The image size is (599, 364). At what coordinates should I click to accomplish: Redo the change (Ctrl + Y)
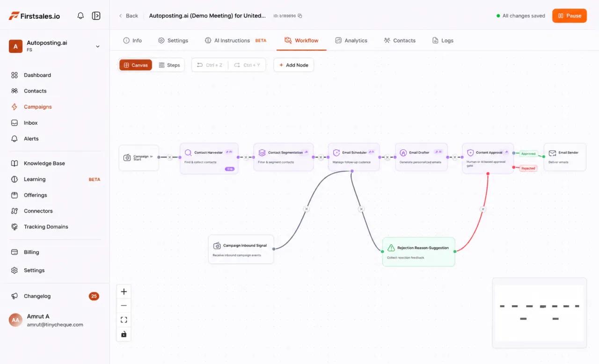(x=247, y=65)
